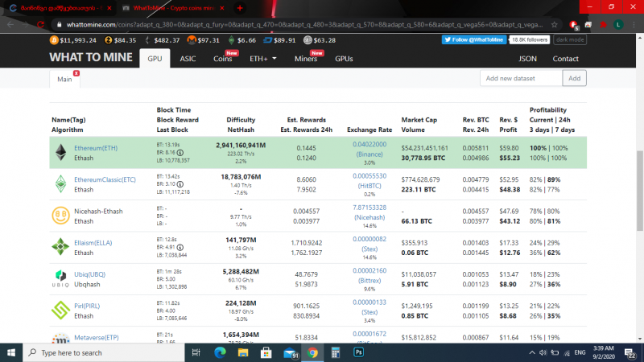
Task: Click the Ellaism coin logo
Action: pos(60,246)
